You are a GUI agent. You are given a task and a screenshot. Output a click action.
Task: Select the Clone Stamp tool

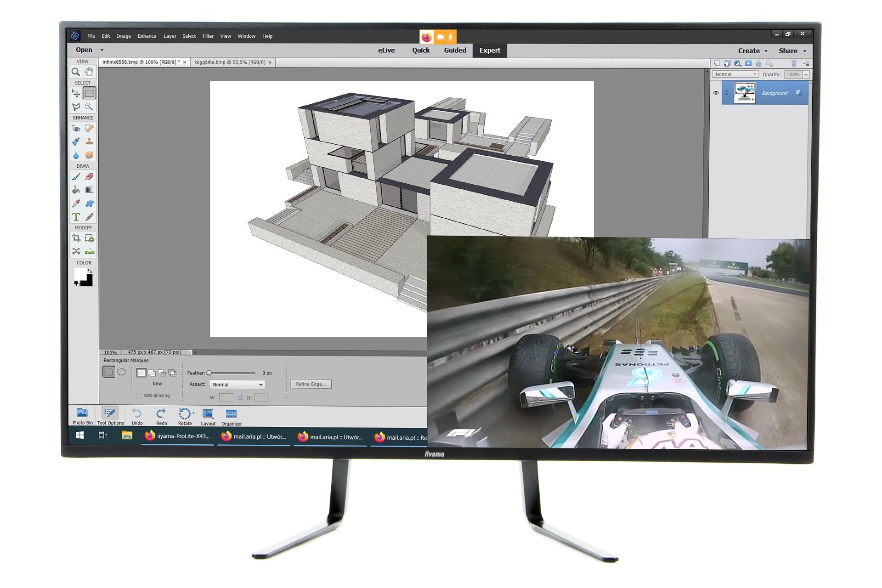tap(89, 141)
